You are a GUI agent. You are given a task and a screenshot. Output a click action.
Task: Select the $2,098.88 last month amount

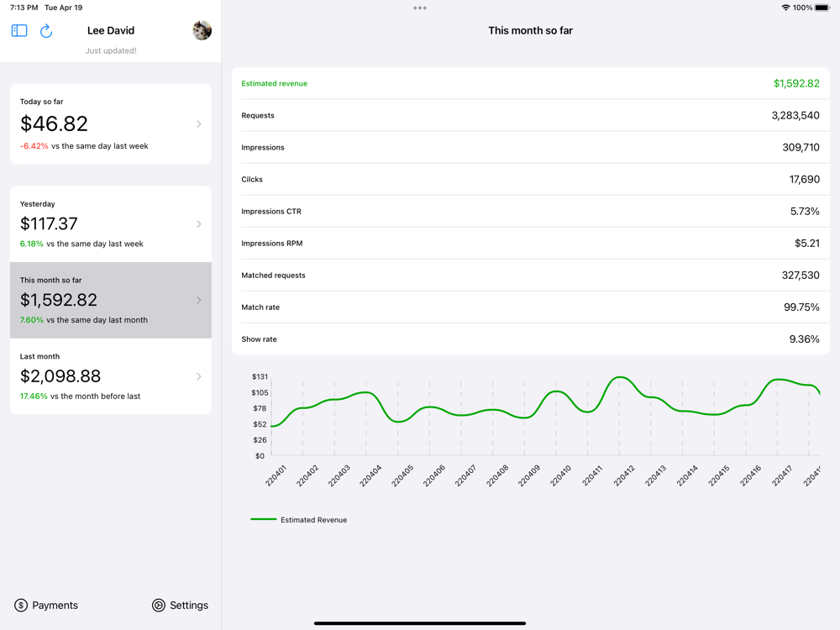60,376
